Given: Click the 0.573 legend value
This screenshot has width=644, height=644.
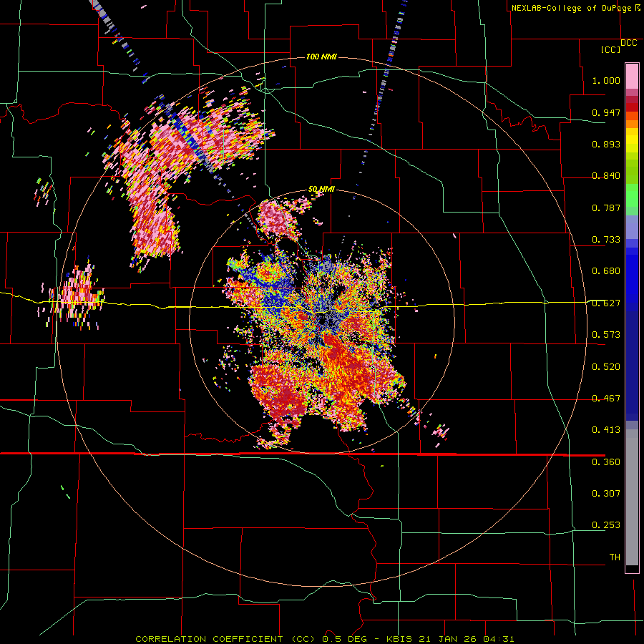Looking at the screenshot, I should pyautogui.click(x=606, y=335).
